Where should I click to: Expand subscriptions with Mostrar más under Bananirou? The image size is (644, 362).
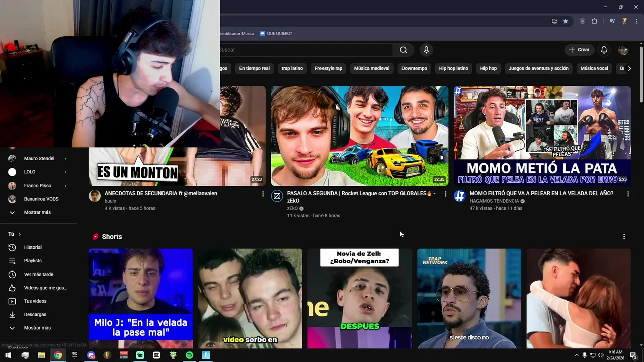[x=38, y=212]
